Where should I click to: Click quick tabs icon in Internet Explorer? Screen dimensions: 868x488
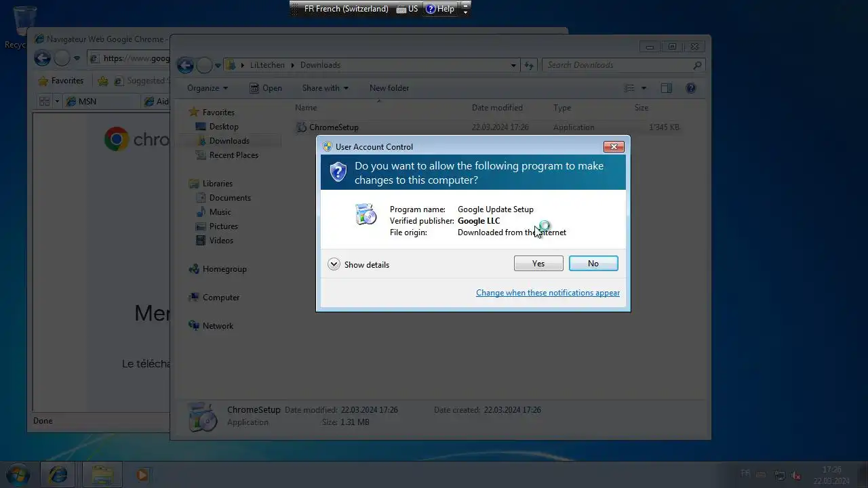coord(45,102)
